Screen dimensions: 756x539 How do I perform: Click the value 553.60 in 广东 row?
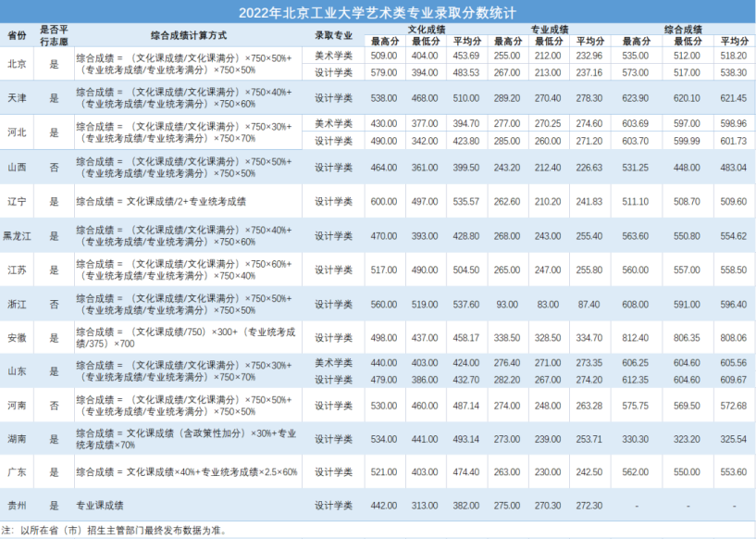pyautogui.click(x=734, y=472)
